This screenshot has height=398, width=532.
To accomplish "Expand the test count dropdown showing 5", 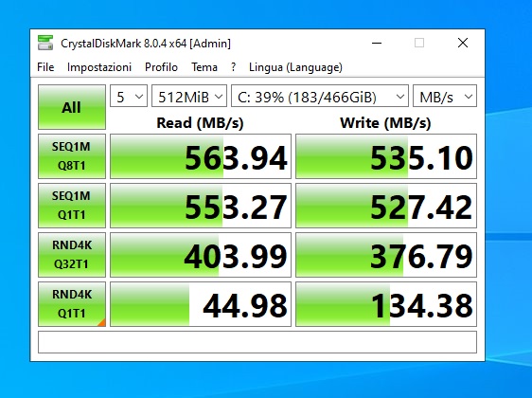I will click(129, 96).
